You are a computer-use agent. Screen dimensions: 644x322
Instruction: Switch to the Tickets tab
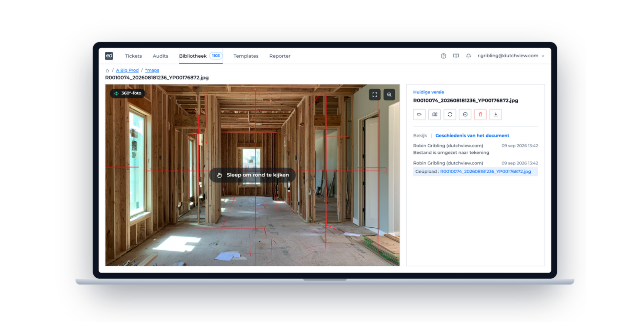click(x=133, y=56)
